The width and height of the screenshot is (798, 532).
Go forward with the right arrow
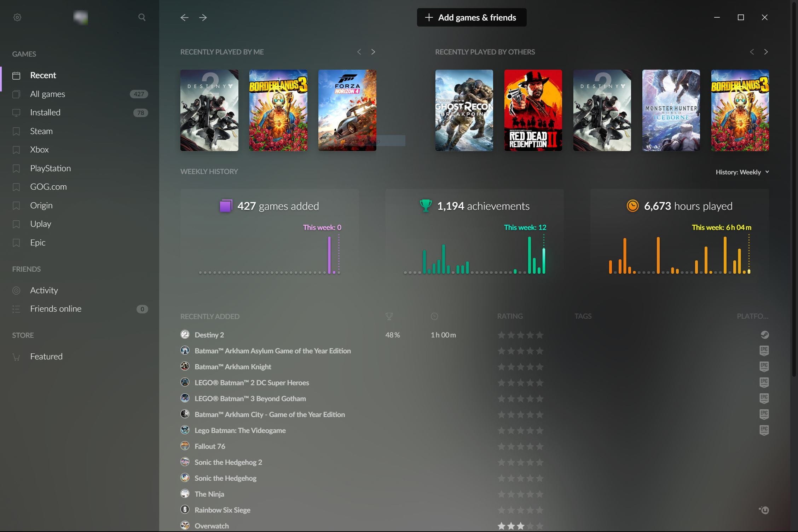point(203,17)
